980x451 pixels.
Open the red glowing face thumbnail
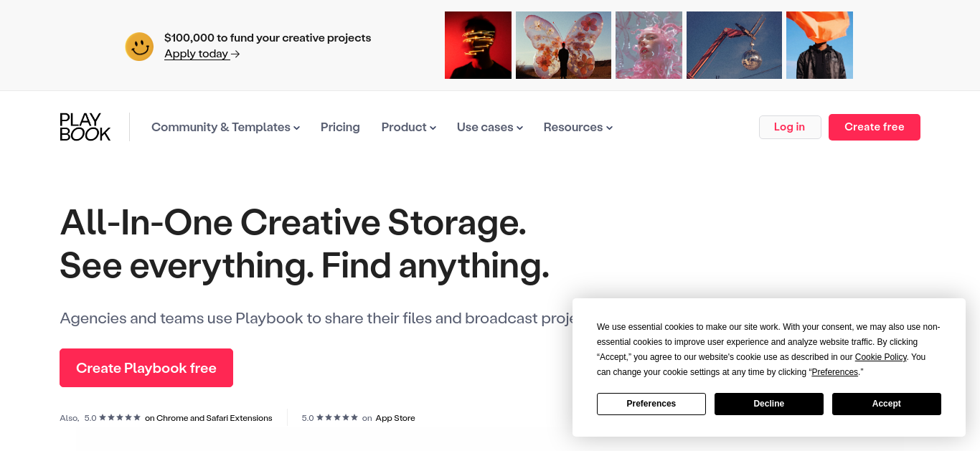pyautogui.click(x=478, y=45)
